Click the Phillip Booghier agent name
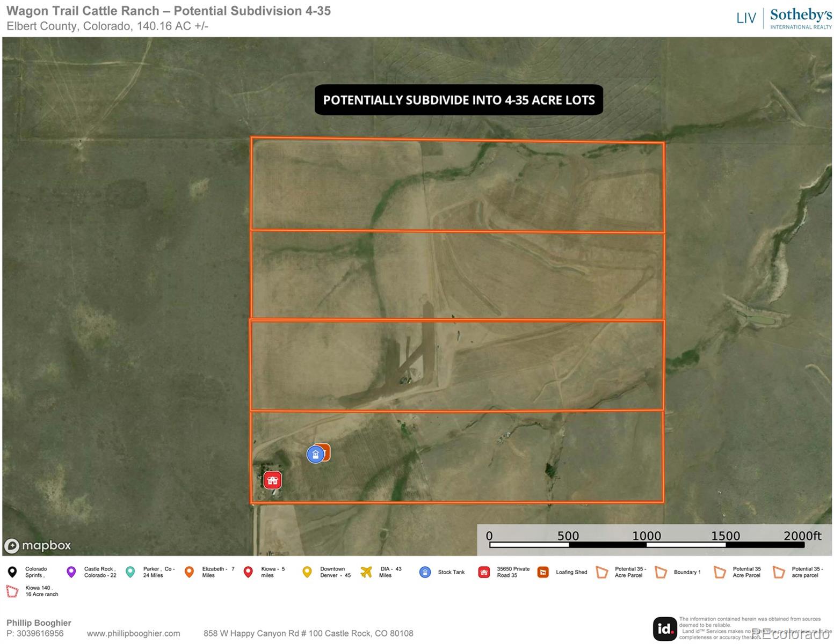This screenshot has height=644, width=834. pos(39,623)
